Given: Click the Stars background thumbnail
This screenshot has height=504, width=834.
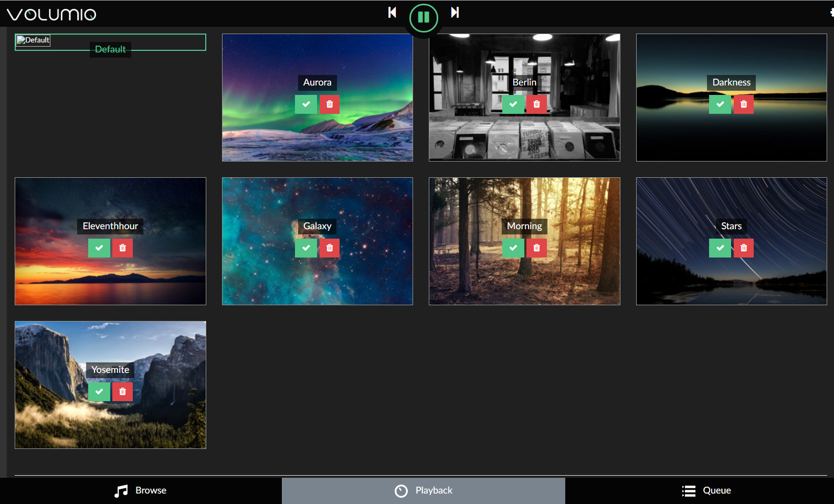Looking at the screenshot, I should tap(732, 241).
